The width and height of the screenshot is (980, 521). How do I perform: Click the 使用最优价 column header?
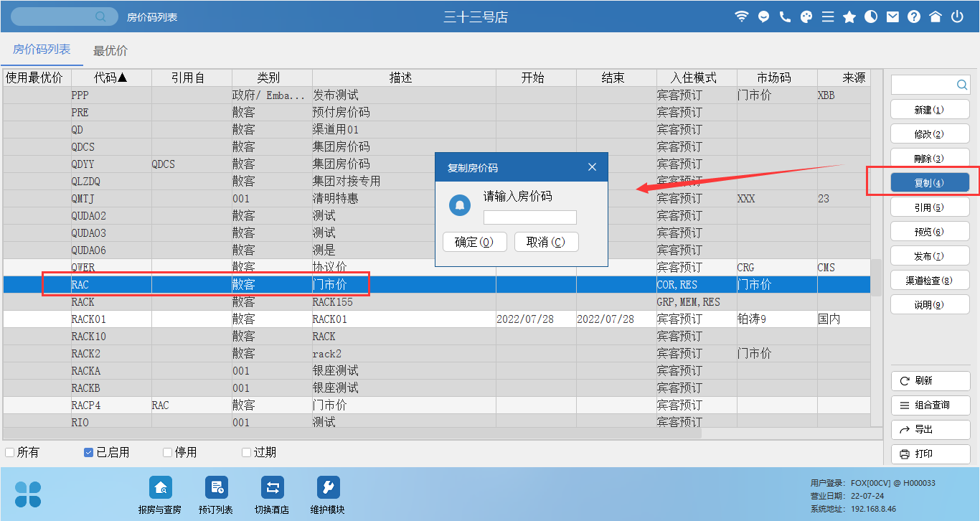click(x=37, y=78)
